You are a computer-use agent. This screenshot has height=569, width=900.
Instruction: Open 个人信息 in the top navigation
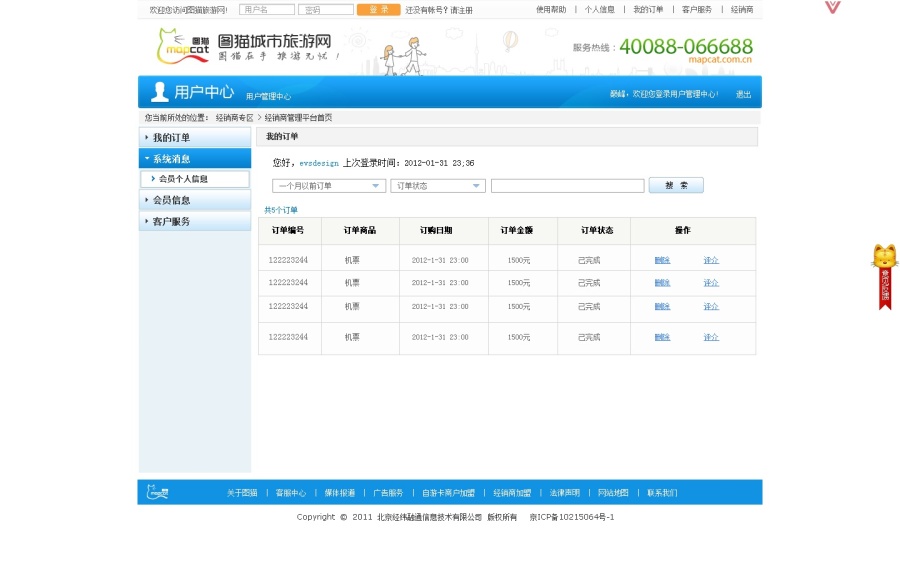[x=599, y=10]
